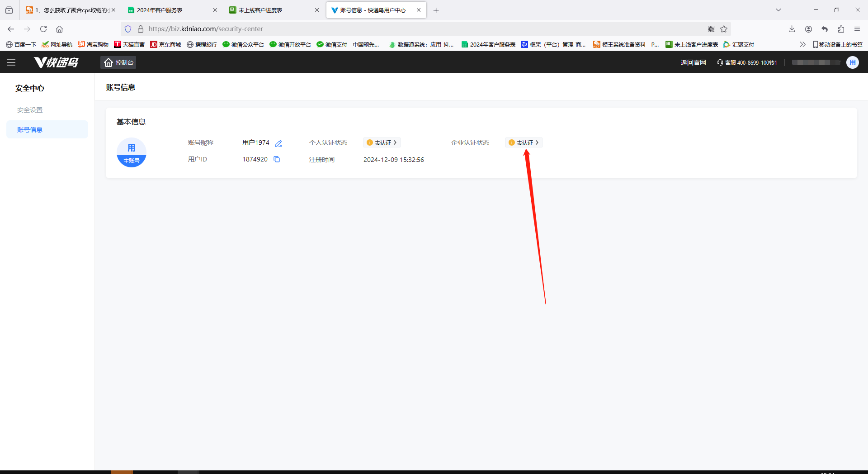Open the list all tabs dropdown
The image size is (868, 474).
click(x=778, y=10)
